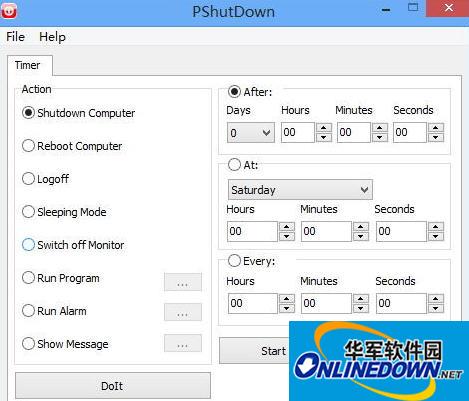Open browse button beside Run Alarm

point(183,312)
